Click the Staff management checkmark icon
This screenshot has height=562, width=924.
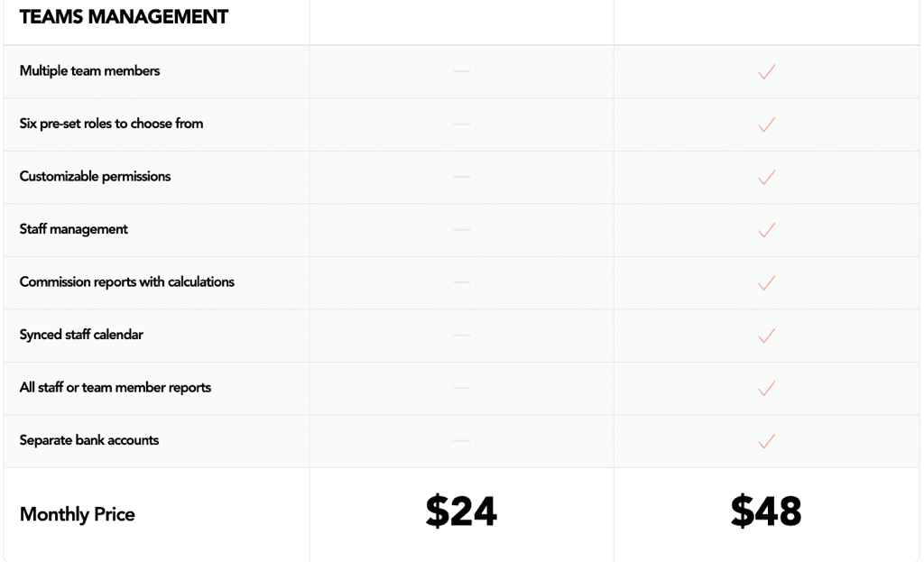767,230
